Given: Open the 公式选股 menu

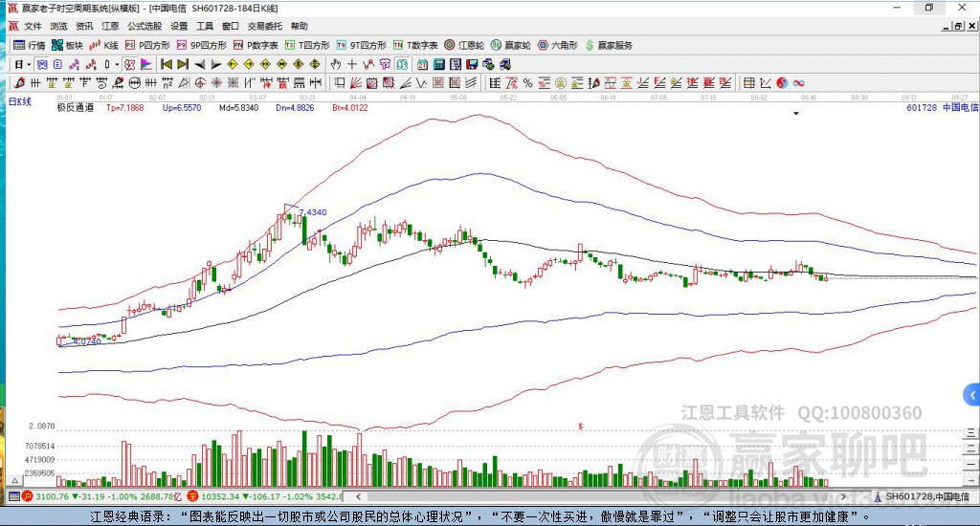Looking at the screenshot, I should pyautogui.click(x=144, y=26).
